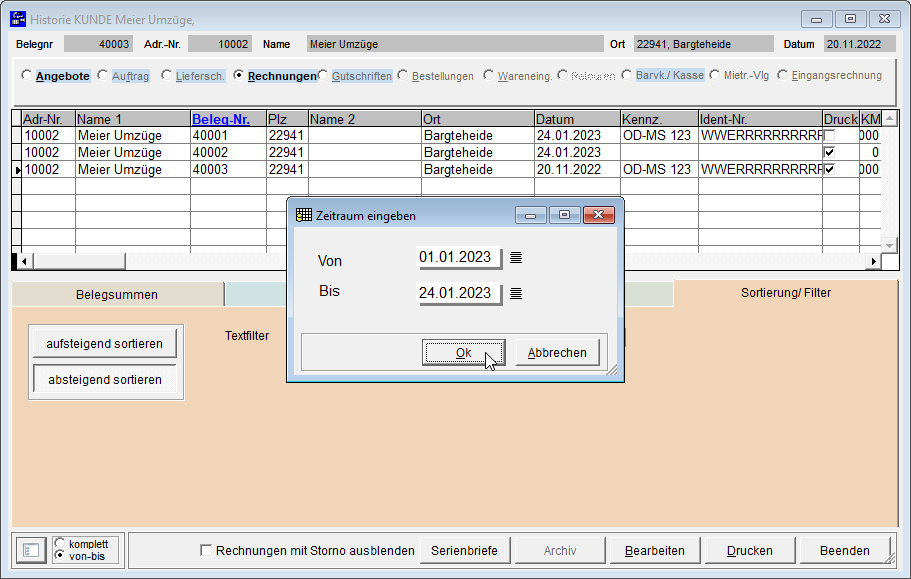Viewport: 911px width, 579px height.
Task: Select the Angebote radio button
Action: click(x=26, y=75)
